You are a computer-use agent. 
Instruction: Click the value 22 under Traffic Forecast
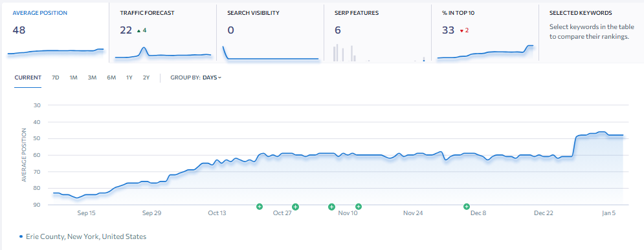[x=126, y=30]
